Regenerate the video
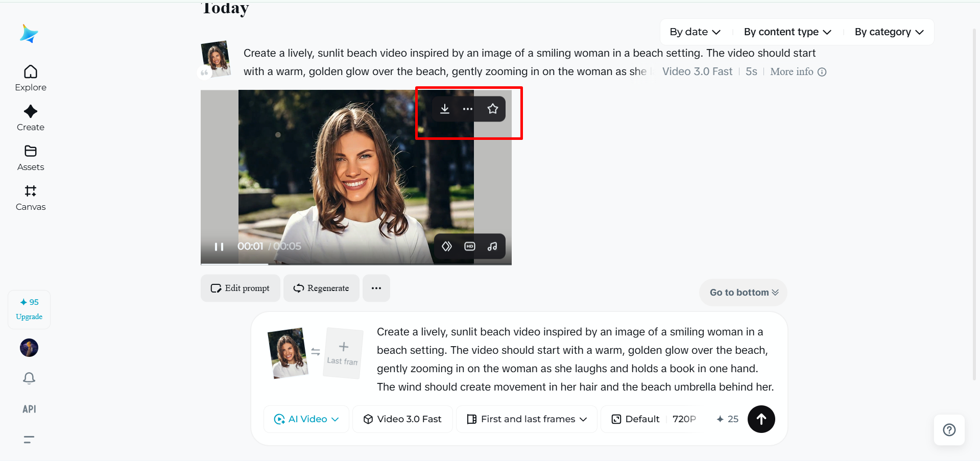980x461 pixels. pyautogui.click(x=321, y=288)
